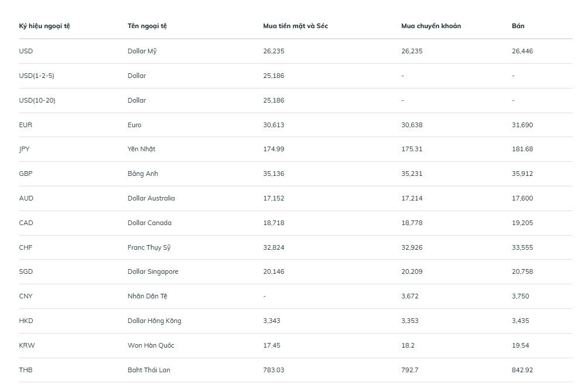Click 'Nhân Dân Tệ' currency name
Image resolution: width=588 pixels, height=384 pixels.
tap(148, 296)
